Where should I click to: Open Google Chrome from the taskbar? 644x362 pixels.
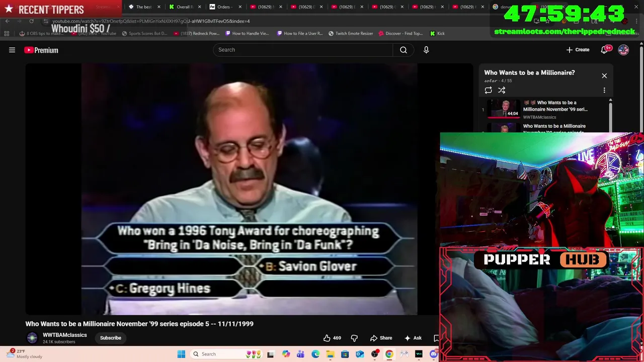[389, 354]
